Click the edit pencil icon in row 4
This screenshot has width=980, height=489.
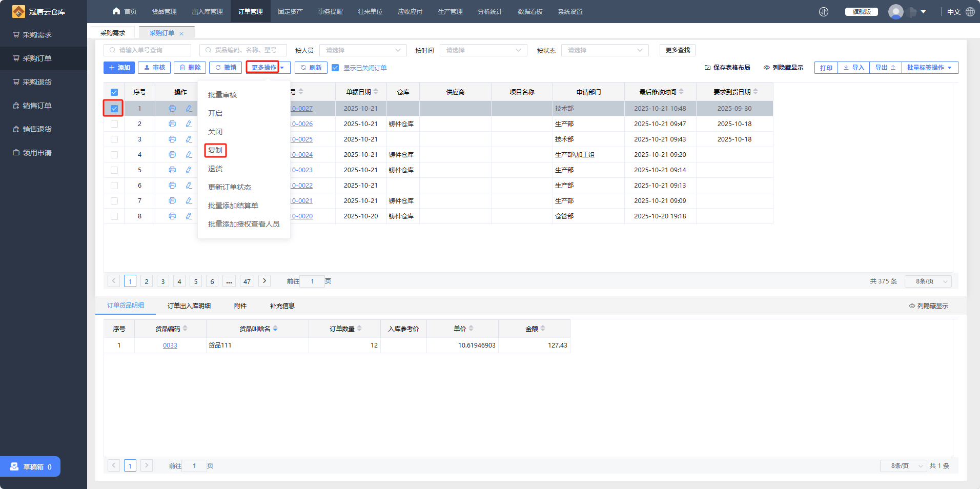pyautogui.click(x=189, y=155)
